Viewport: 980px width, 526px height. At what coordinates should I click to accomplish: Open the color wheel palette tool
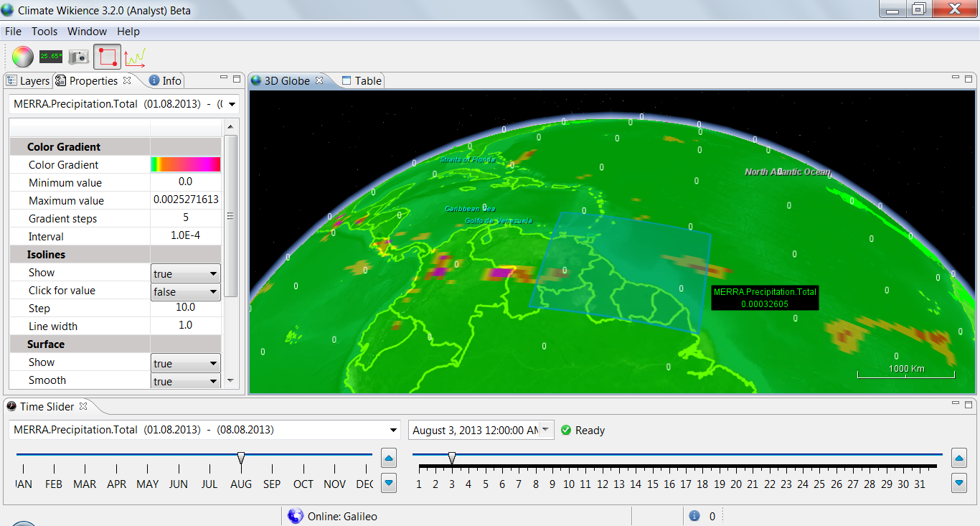point(22,56)
